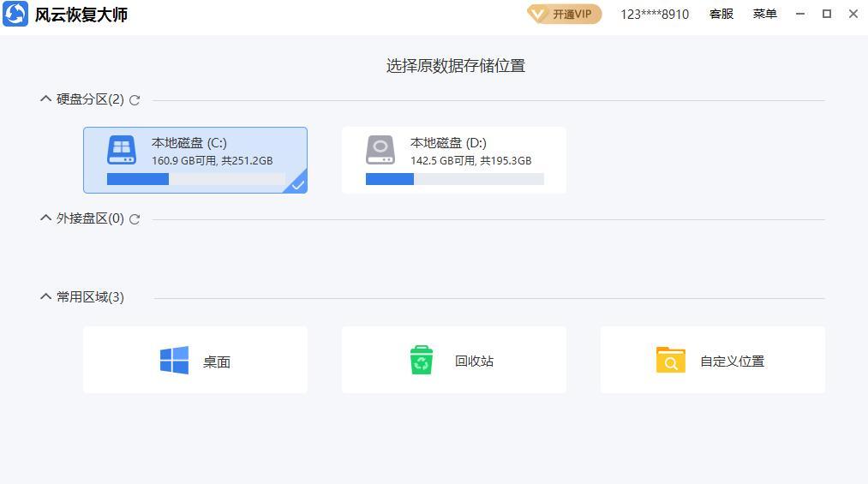This screenshot has width=868, height=484.
Task: Click the 本地磁盘 (D:) label
Action: tap(448, 143)
